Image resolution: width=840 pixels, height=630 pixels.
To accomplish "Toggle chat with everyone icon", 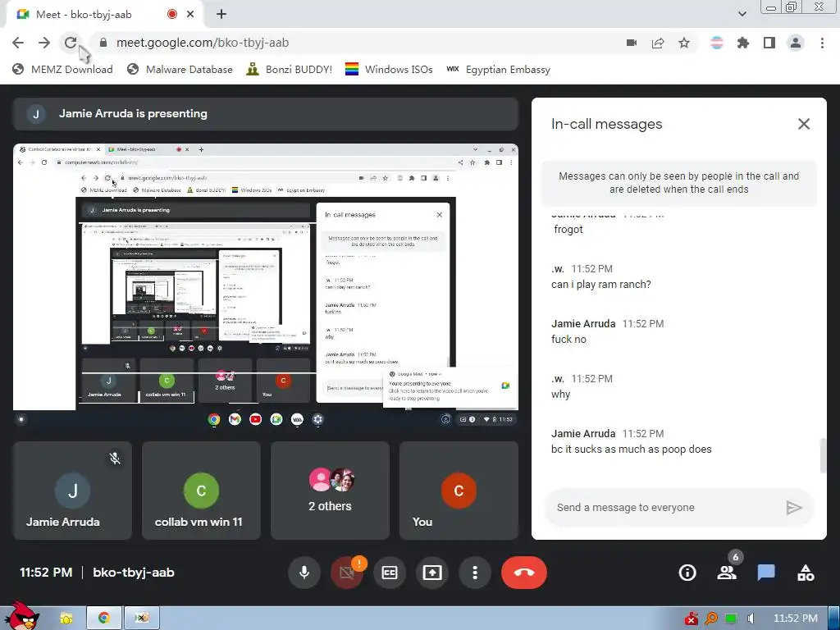I will [766, 573].
